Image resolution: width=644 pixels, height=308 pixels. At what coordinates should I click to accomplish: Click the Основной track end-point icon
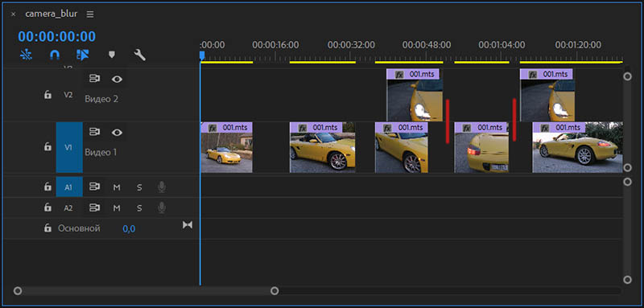click(x=188, y=224)
